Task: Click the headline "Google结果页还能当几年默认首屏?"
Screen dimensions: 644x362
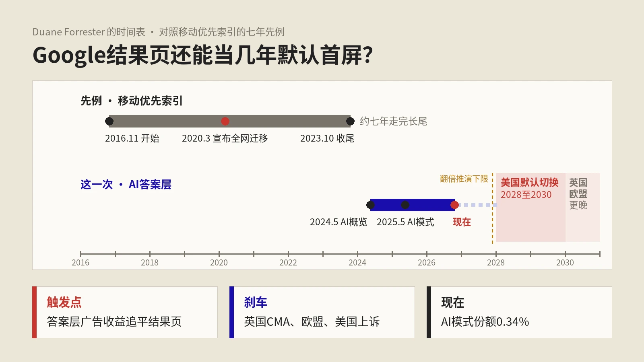Action: tap(203, 55)
